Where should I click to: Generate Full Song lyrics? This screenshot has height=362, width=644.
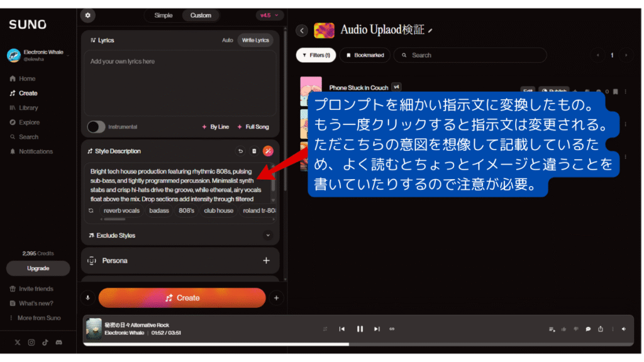click(253, 127)
